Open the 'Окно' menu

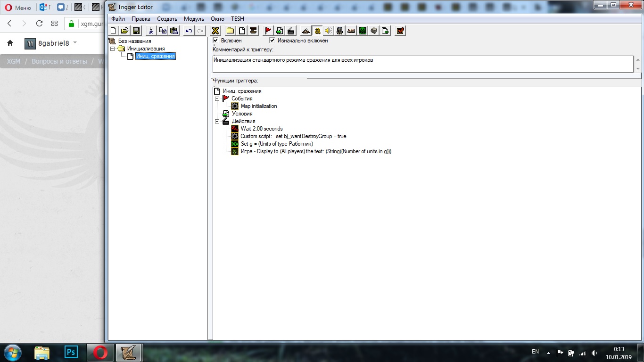(217, 19)
